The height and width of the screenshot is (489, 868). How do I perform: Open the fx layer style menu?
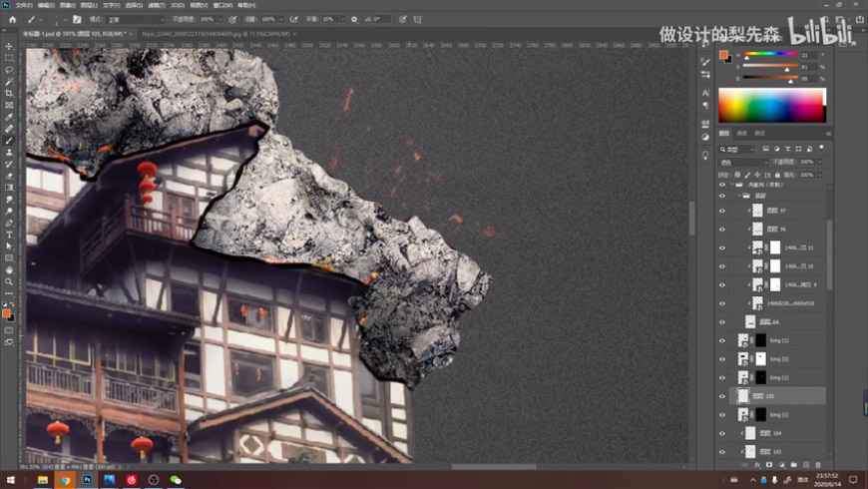[756, 465]
